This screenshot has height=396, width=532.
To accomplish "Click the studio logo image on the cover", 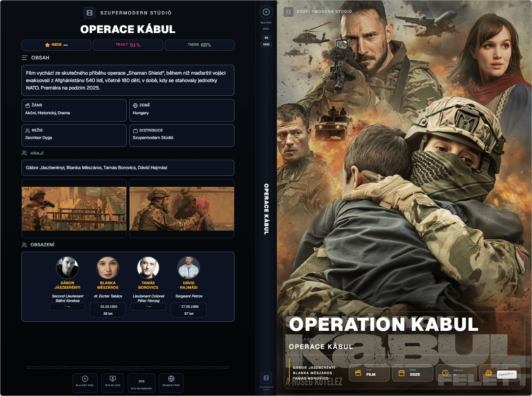I will click(x=507, y=375).
